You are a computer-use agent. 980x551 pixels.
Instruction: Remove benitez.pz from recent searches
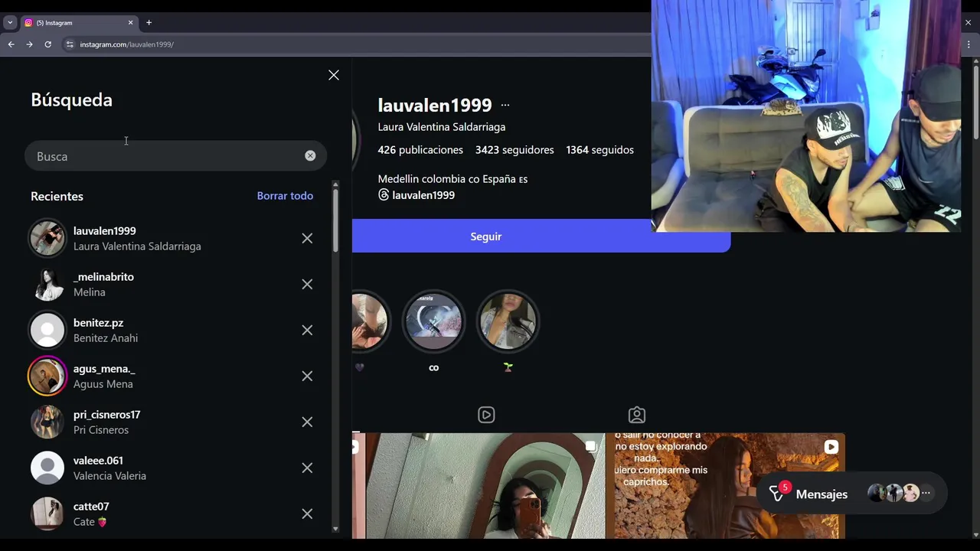click(x=307, y=331)
